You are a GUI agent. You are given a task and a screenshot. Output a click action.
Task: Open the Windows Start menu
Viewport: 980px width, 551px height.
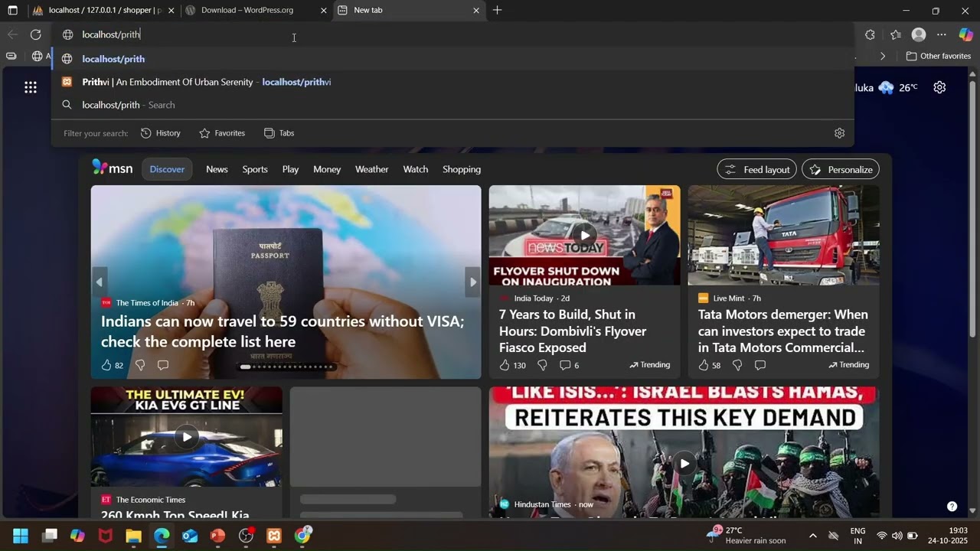pos(21,536)
